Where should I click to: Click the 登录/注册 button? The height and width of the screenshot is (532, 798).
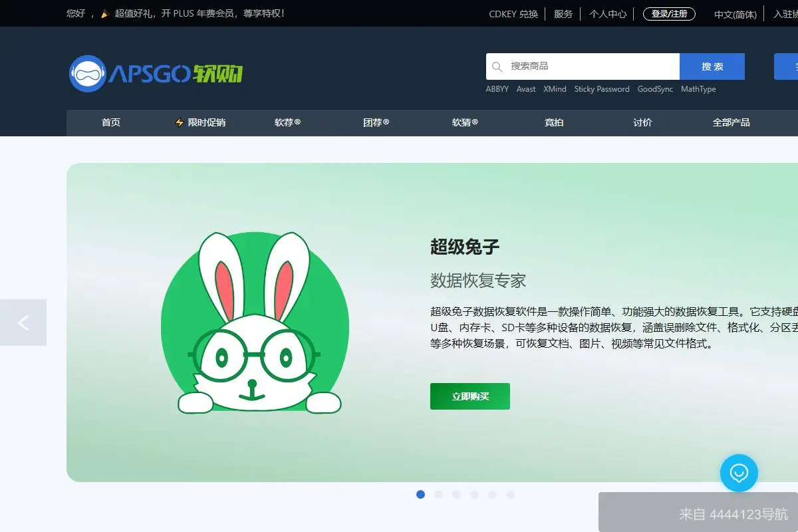pos(669,13)
